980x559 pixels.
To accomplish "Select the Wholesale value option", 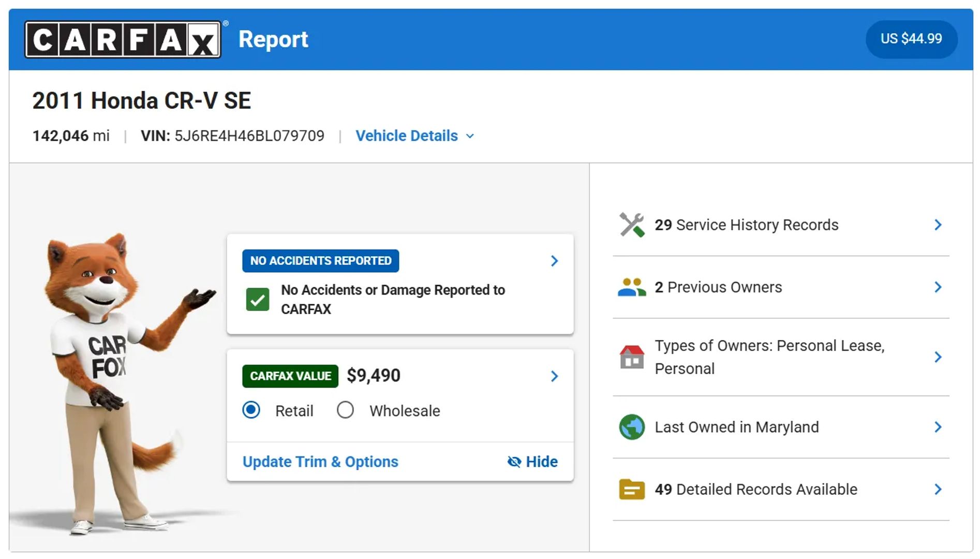I will (x=345, y=410).
